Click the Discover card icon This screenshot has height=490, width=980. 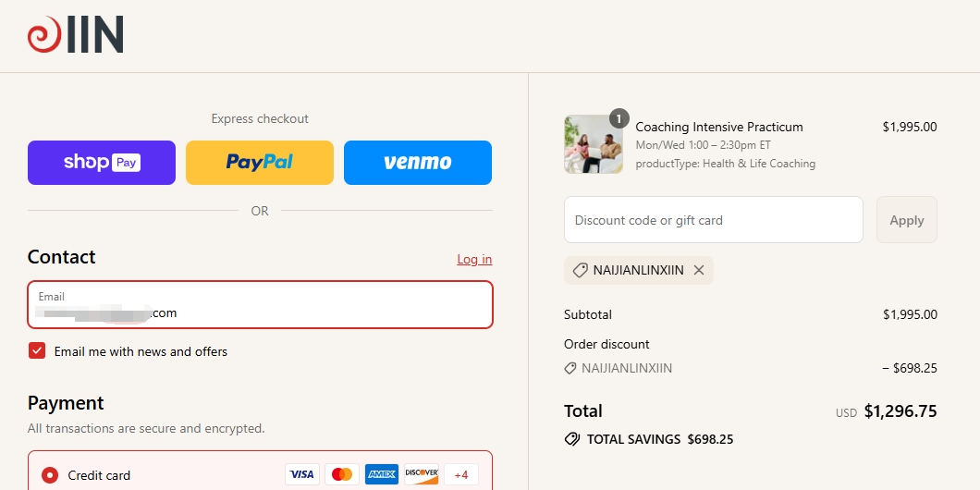pos(422,474)
